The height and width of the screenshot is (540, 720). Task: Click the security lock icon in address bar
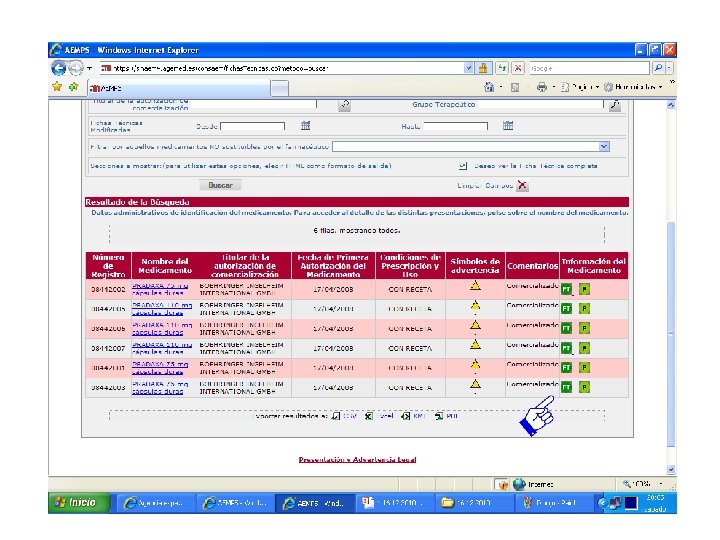point(483,68)
